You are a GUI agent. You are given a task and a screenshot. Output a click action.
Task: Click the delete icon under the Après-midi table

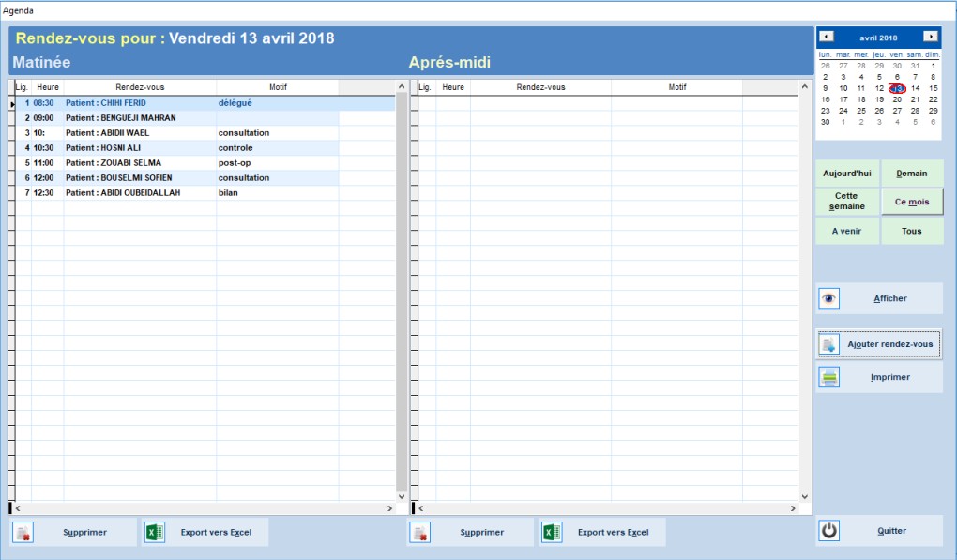point(421,532)
